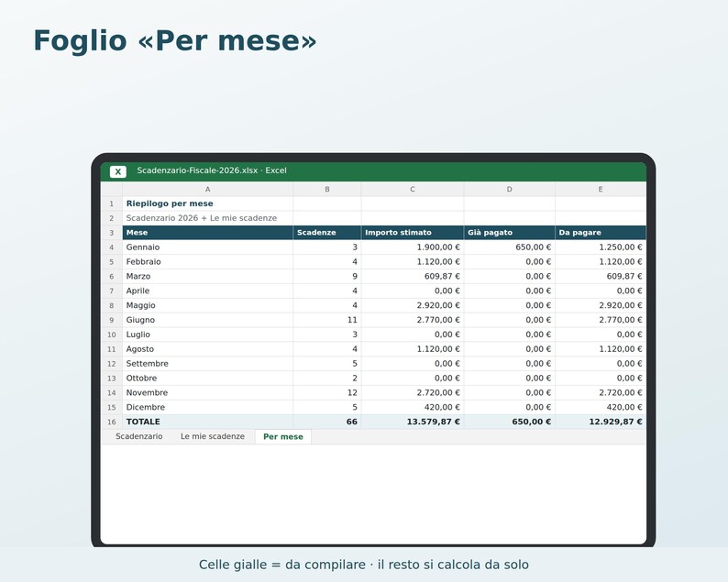
Task: Select the Riepilogo per mese title cell
Action: coord(207,203)
